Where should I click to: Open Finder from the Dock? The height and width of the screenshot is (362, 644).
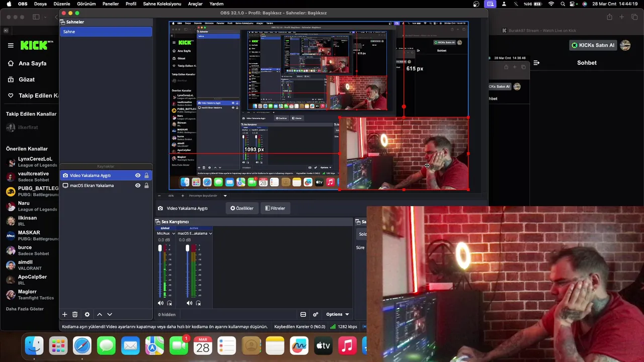point(34,346)
